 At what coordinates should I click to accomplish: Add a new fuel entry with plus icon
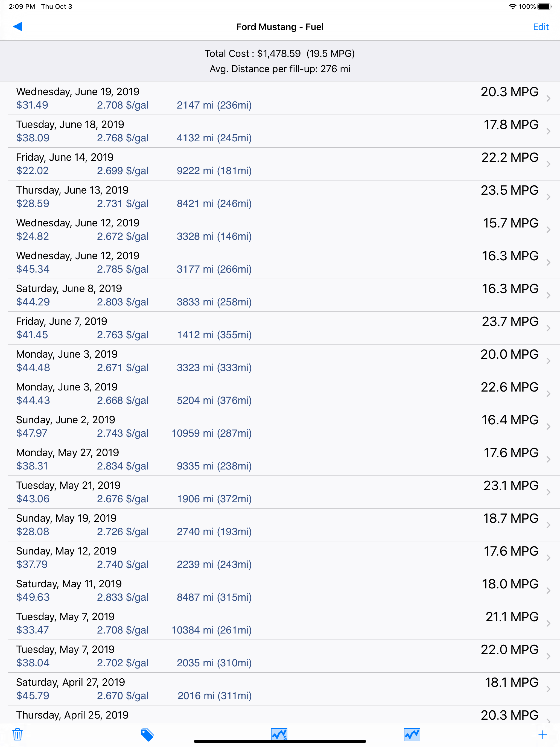coord(542,735)
